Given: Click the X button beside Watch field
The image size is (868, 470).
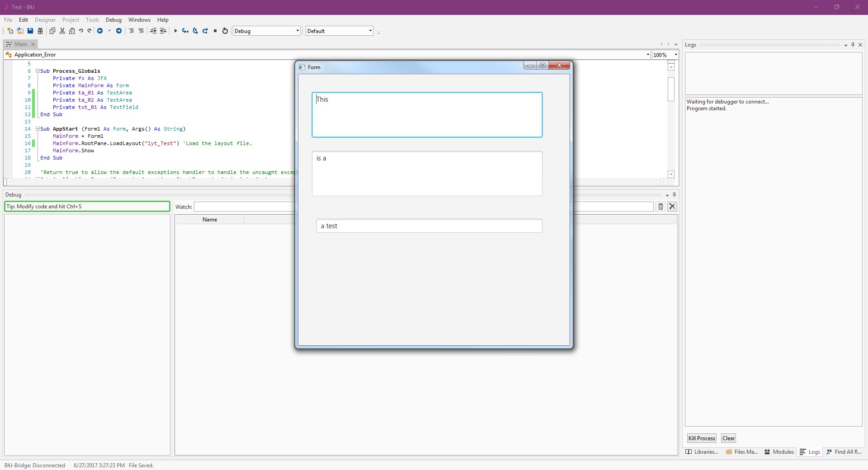Looking at the screenshot, I should 672,207.
